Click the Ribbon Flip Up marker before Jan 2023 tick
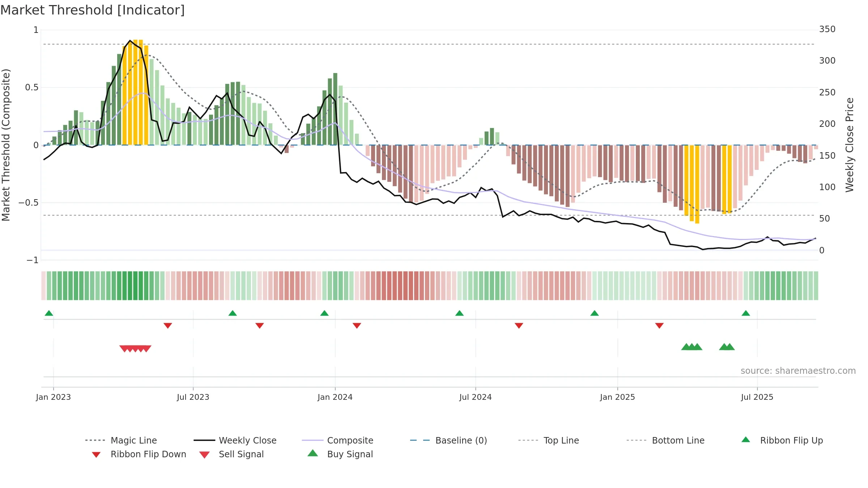 [x=49, y=313]
